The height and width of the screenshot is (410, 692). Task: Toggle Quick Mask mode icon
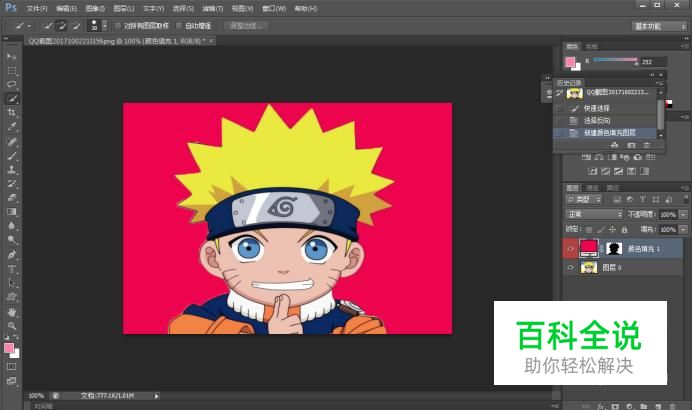(11, 366)
